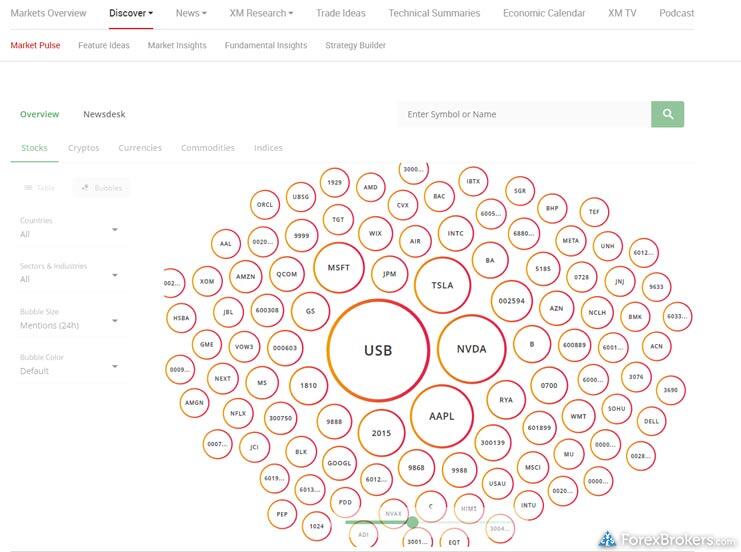Switch to Table view toggle
This screenshot has width=741, height=552.
click(x=40, y=187)
